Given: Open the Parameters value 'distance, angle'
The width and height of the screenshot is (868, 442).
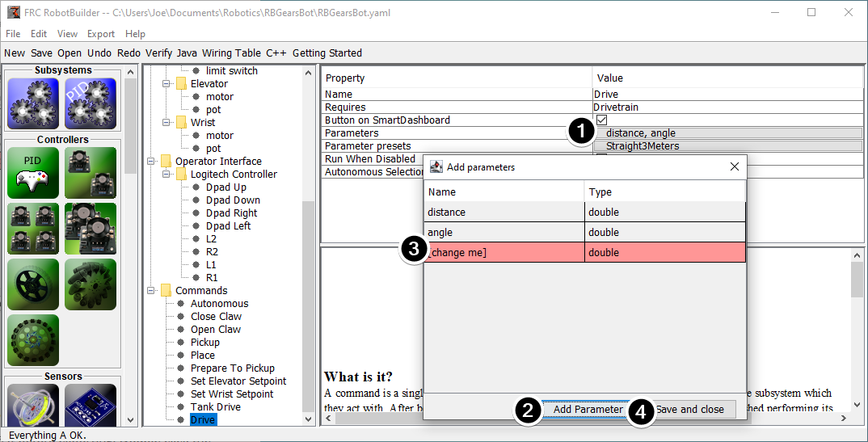Looking at the screenshot, I should pos(728,133).
